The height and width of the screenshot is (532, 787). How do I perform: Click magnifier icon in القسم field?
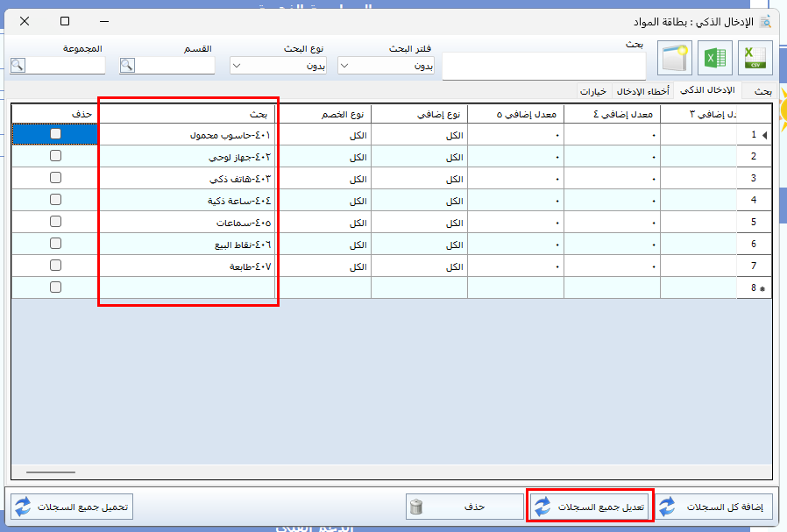click(x=127, y=65)
